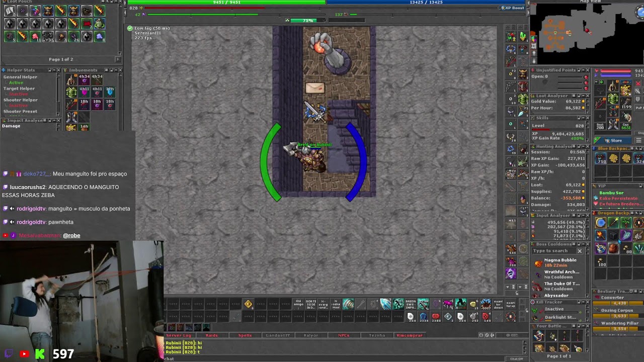Image resolution: width=644 pixels, height=362 pixels.
Task: Click the XP Boost button
Action: click(513, 8)
